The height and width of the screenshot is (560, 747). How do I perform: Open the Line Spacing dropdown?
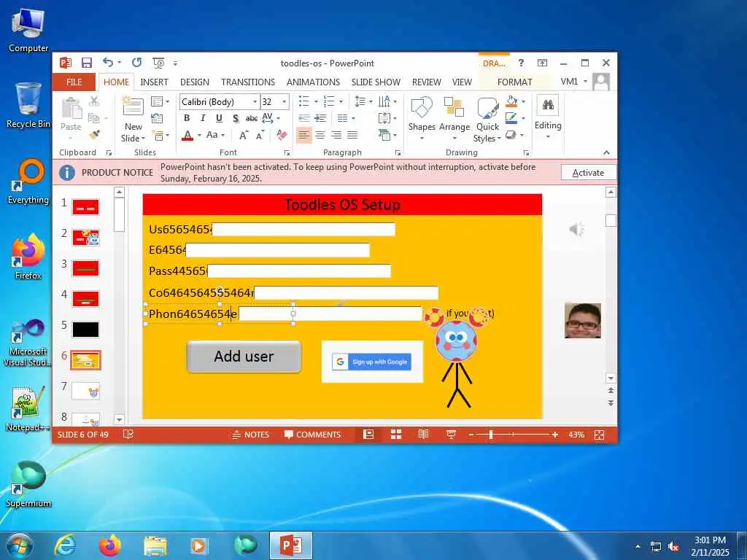(x=363, y=101)
